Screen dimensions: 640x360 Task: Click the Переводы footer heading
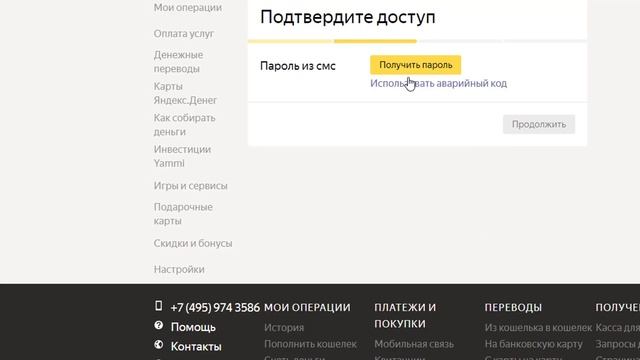pos(513,307)
